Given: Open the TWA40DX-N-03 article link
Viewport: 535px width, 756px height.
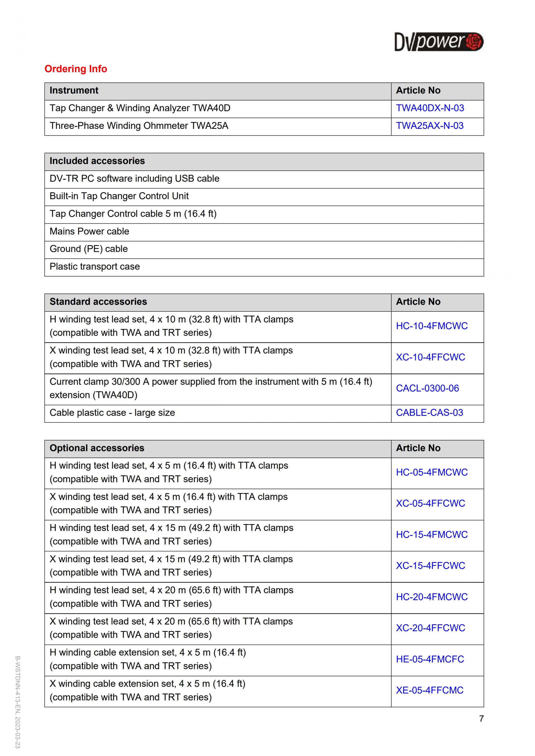Looking at the screenshot, I should [430, 108].
